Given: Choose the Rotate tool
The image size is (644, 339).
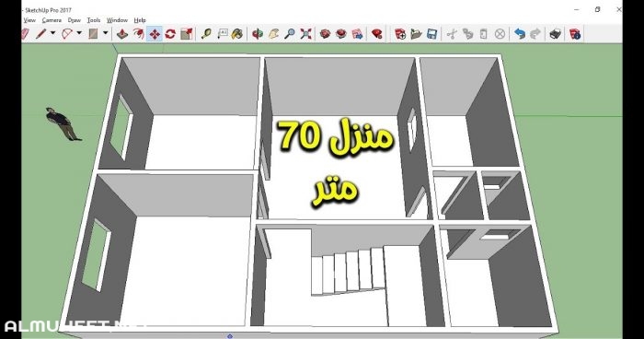Looking at the screenshot, I should pyautogui.click(x=170, y=34).
